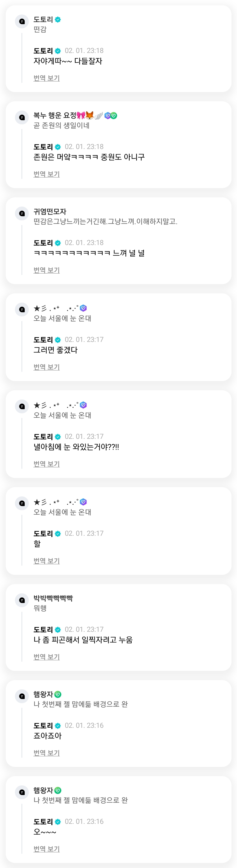Open the 귀염떤모자 username

(50, 212)
